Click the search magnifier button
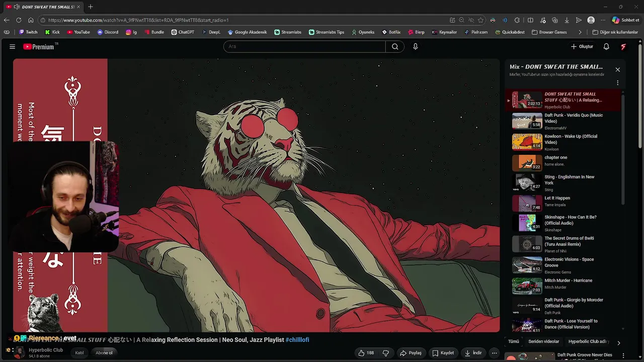The width and height of the screenshot is (644, 362). click(395, 46)
